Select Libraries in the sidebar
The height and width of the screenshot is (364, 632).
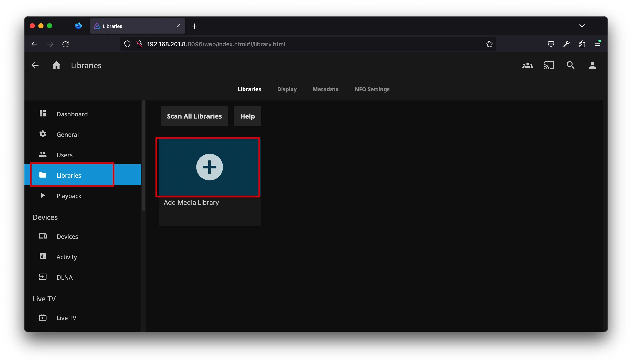click(83, 175)
